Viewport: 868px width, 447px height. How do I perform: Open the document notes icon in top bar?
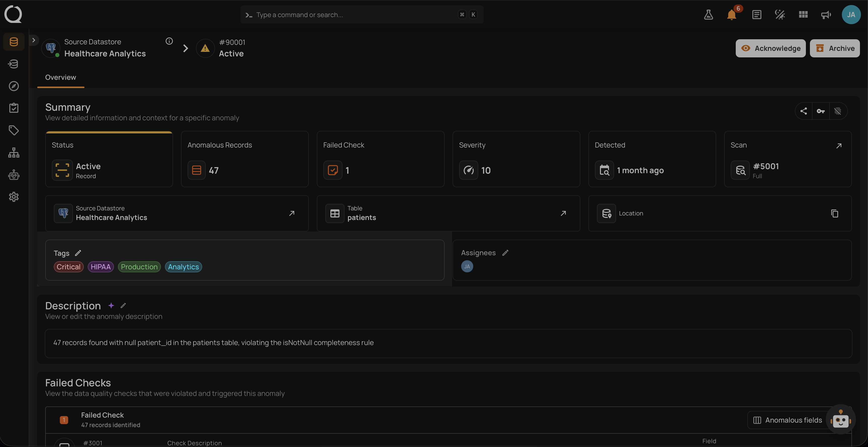(756, 15)
